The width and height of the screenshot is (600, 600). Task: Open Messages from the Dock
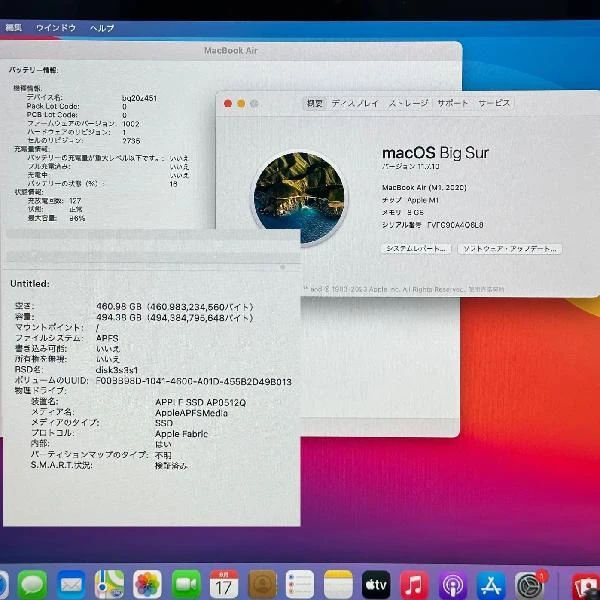tap(32, 584)
